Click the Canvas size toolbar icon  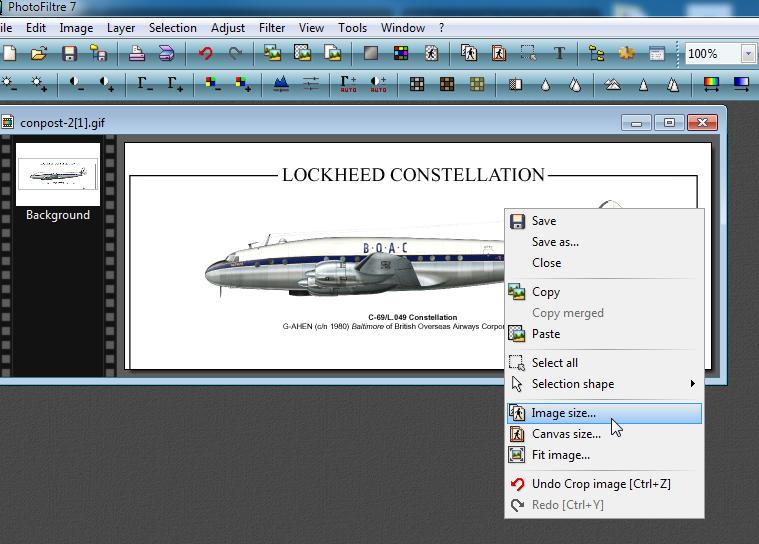[x=499, y=53]
